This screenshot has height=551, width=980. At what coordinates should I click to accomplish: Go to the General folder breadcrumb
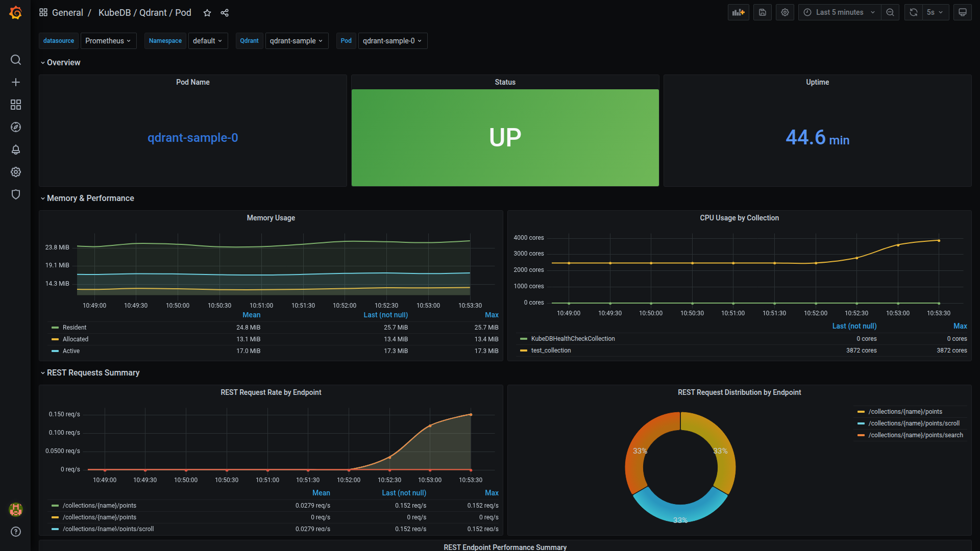pyautogui.click(x=67, y=13)
